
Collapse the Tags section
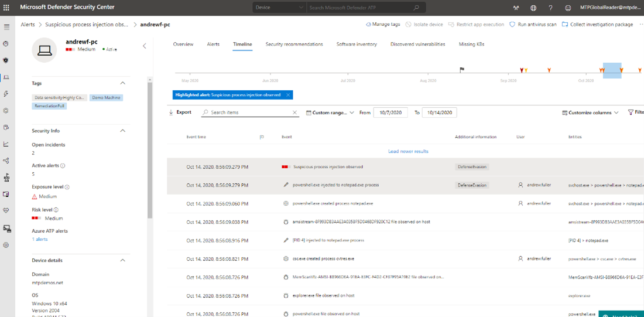coord(122,83)
